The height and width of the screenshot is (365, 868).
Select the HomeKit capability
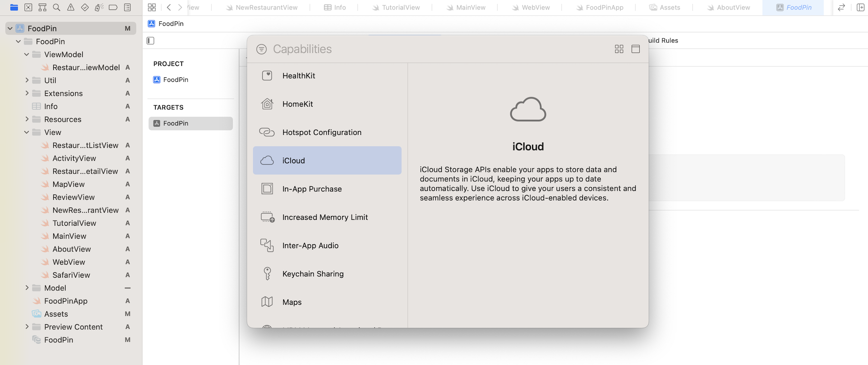click(x=327, y=104)
